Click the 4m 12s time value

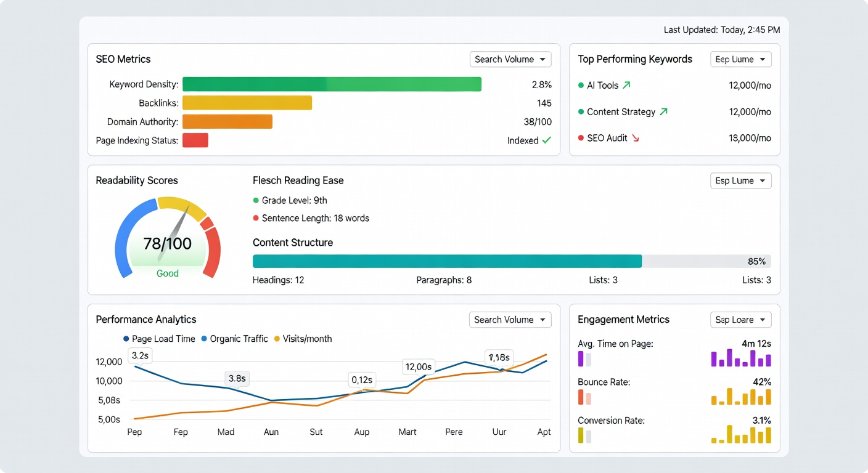coord(756,344)
